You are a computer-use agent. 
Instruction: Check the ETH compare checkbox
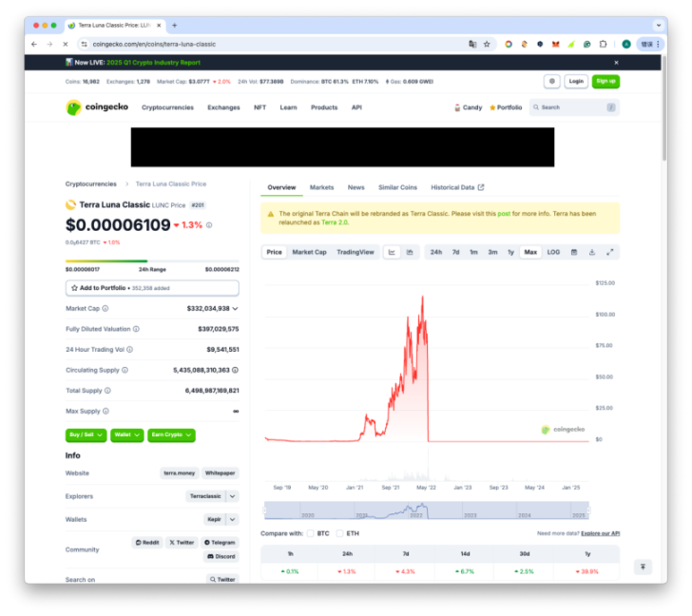(x=340, y=533)
